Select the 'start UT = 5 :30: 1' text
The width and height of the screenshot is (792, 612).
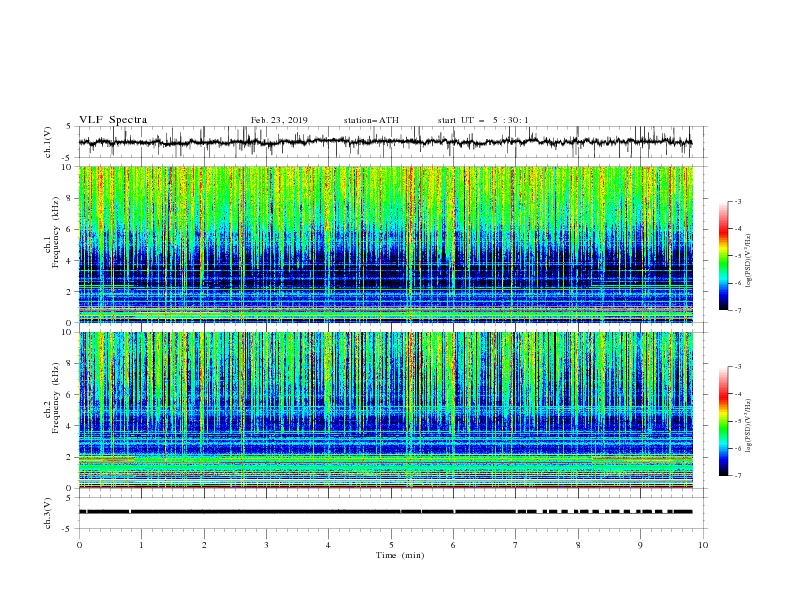[x=483, y=120]
